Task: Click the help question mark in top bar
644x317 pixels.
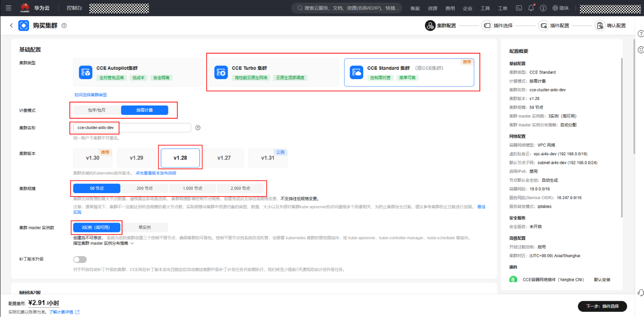Action: (x=543, y=8)
